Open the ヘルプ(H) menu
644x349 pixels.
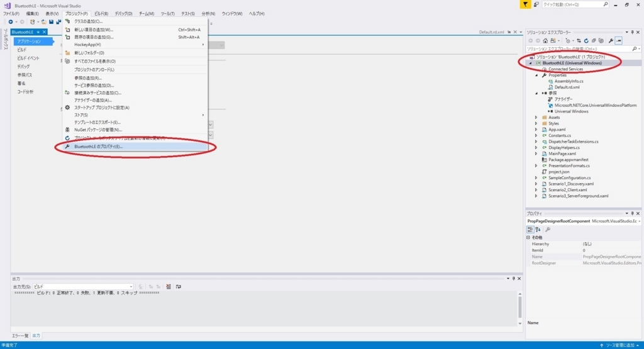257,14
